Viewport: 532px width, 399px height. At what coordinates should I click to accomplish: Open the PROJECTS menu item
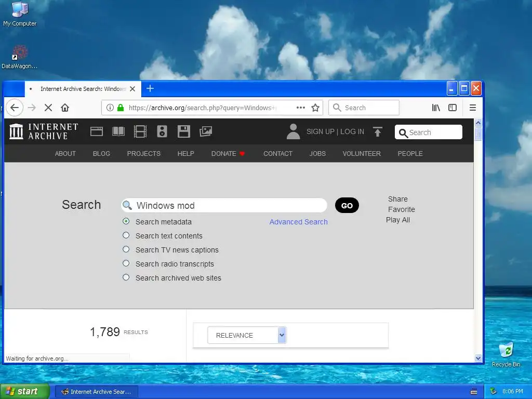144,154
